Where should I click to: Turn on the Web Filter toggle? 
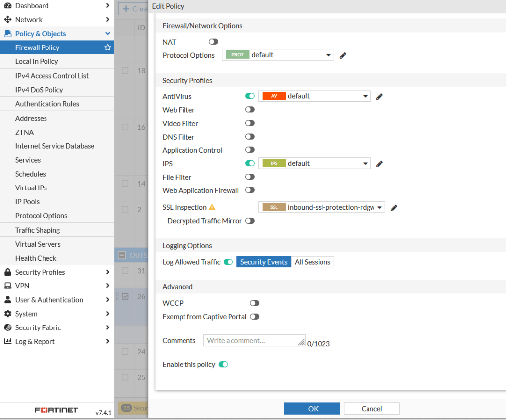pyautogui.click(x=250, y=110)
